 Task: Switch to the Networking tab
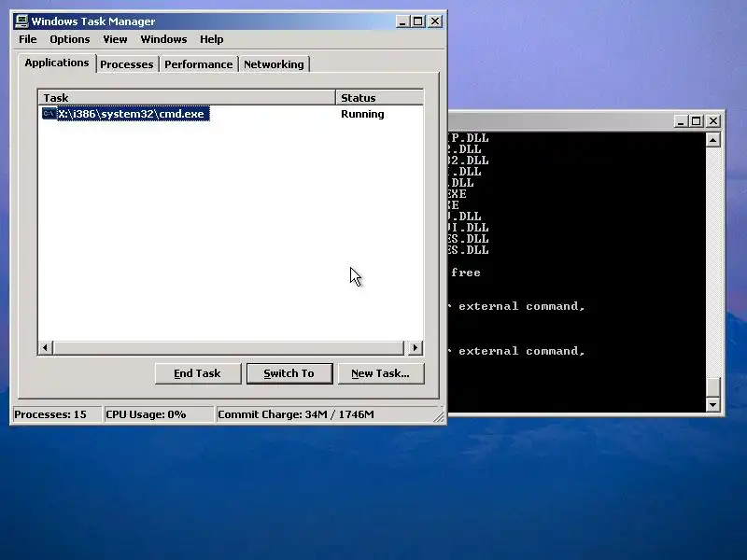[x=274, y=64]
